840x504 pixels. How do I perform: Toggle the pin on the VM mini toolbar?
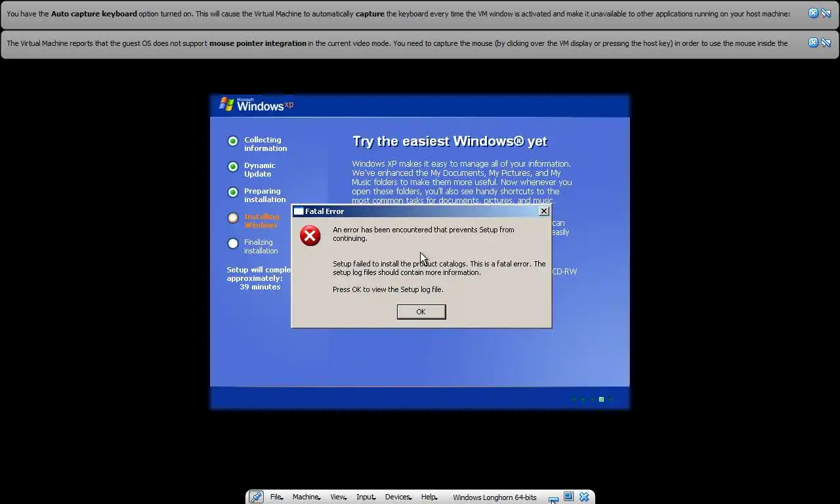[x=256, y=497]
